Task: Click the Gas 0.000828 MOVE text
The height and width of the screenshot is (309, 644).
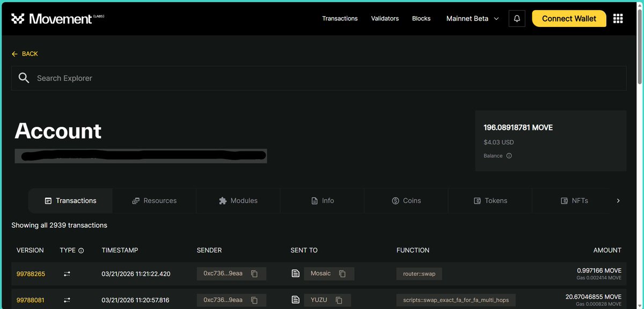Action: click(x=599, y=304)
